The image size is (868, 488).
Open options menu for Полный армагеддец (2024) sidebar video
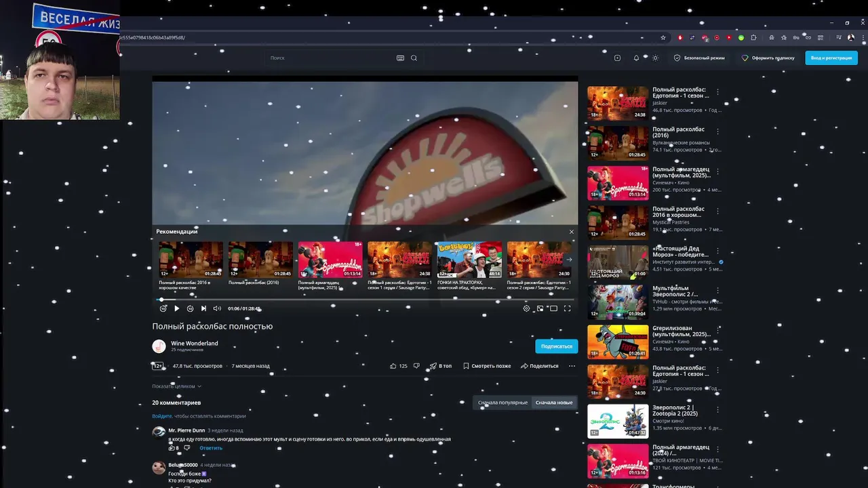(717, 449)
